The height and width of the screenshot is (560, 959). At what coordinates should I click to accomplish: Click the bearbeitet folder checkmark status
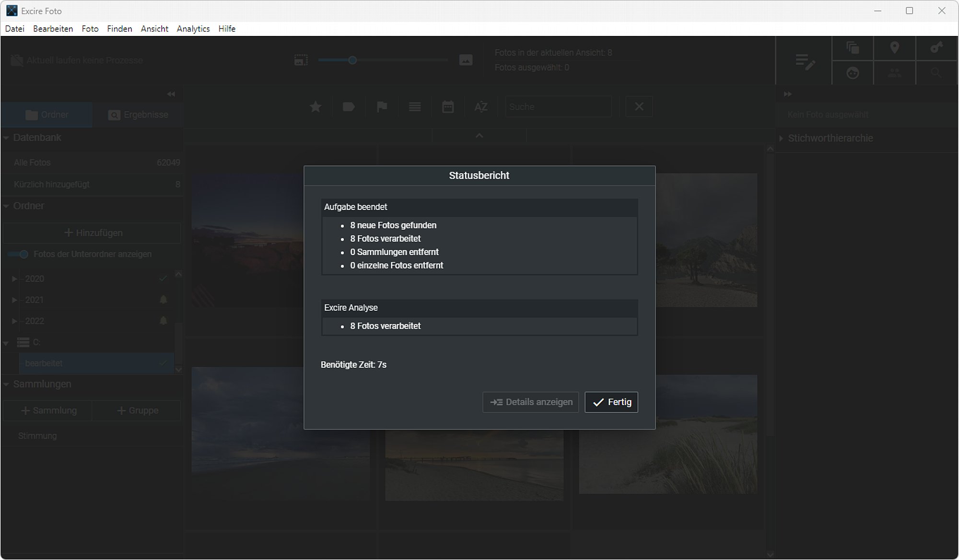pyautogui.click(x=163, y=363)
